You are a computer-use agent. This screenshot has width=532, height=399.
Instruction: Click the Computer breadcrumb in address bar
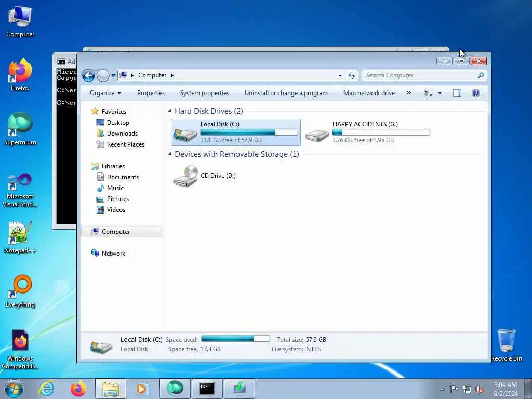(x=152, y=75)
